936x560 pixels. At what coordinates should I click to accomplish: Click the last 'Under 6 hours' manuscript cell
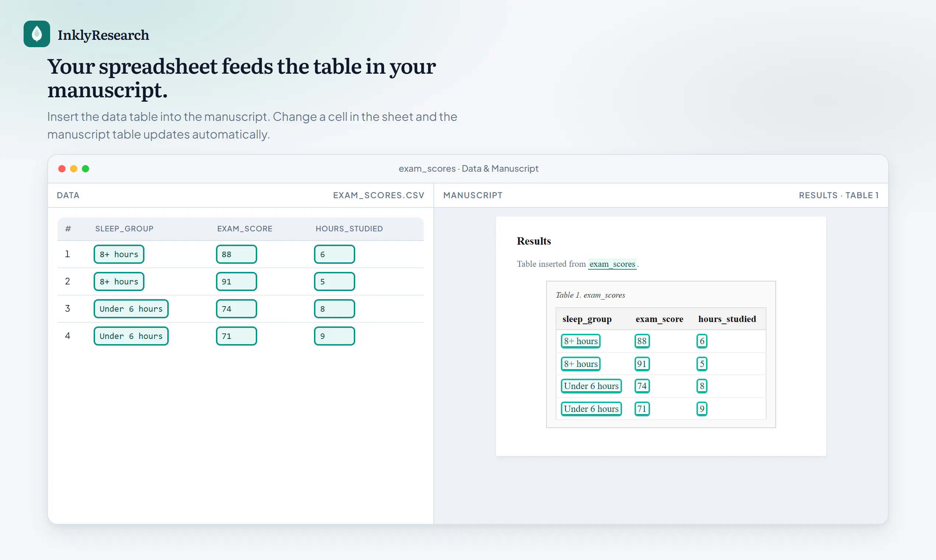(x=591, y=409)
